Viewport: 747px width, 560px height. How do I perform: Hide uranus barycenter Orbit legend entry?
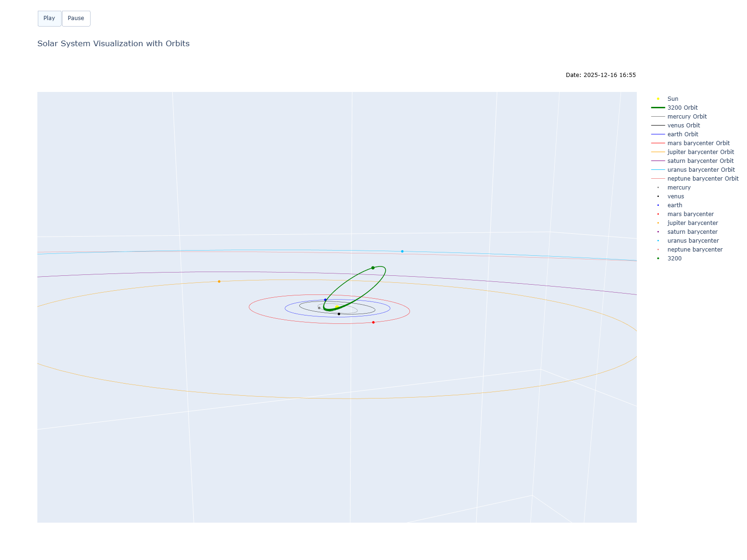point(701,170)
